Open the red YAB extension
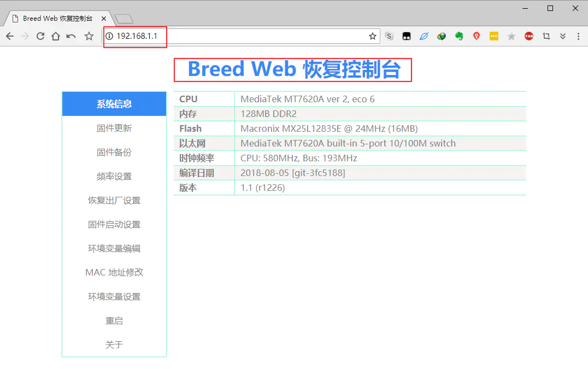 point(529,36)
